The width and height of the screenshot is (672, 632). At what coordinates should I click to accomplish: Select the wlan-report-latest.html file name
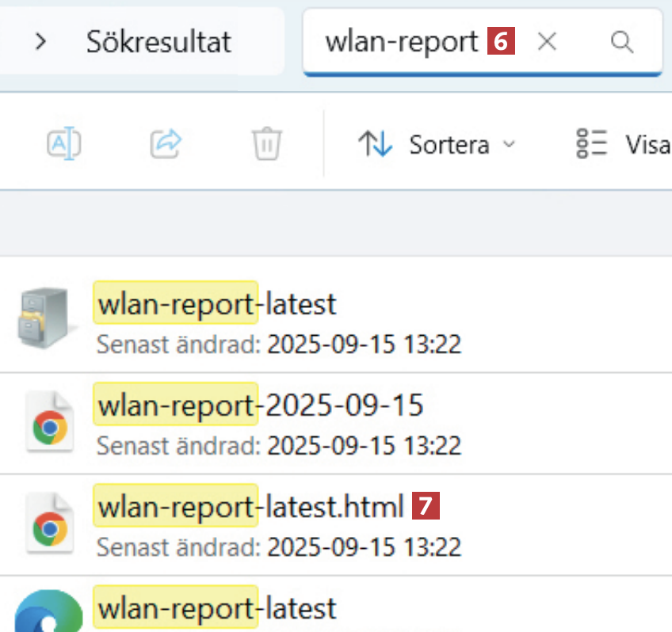250,506
